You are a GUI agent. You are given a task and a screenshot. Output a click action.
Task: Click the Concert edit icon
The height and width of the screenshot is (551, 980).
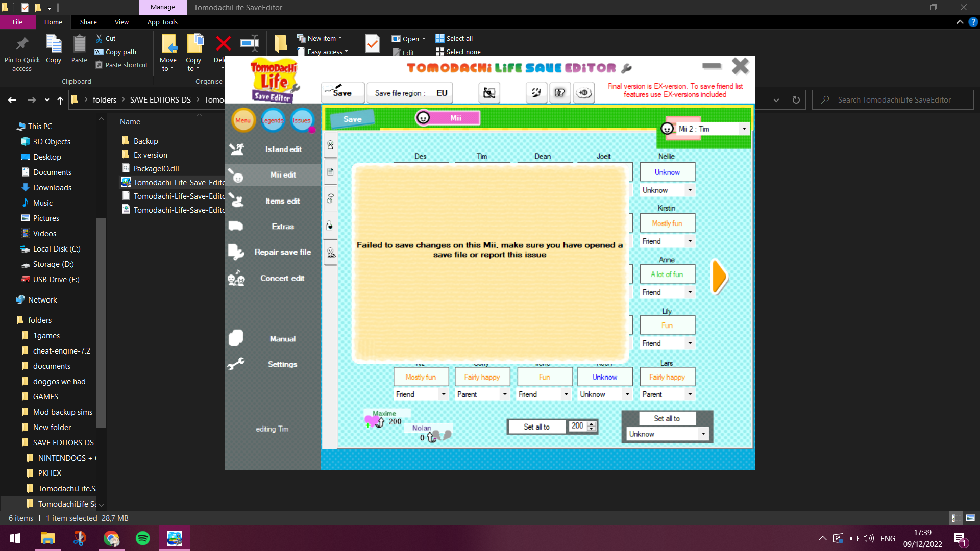[236, 279]
